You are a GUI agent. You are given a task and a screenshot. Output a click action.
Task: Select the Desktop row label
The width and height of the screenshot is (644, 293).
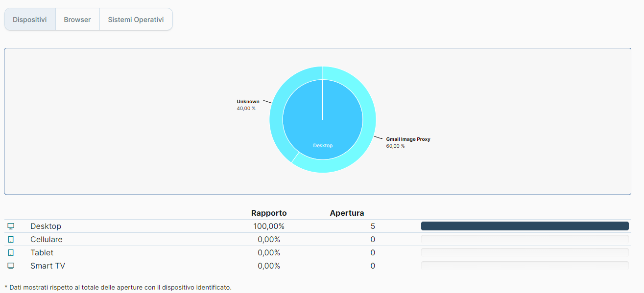[46, 226]
